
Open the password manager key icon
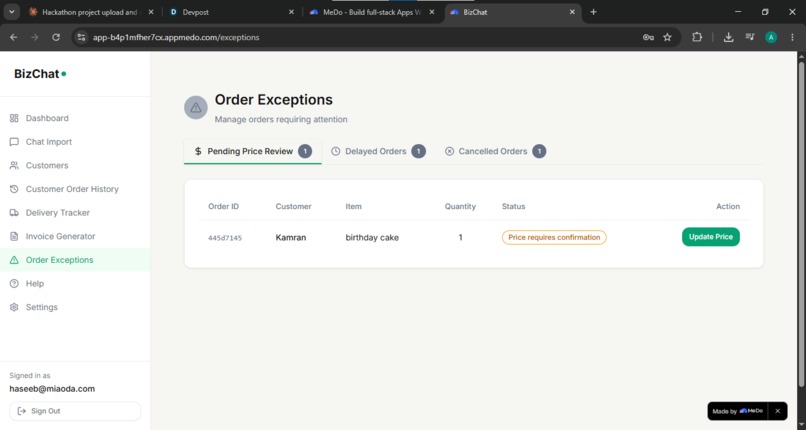(x=648, y=37)
